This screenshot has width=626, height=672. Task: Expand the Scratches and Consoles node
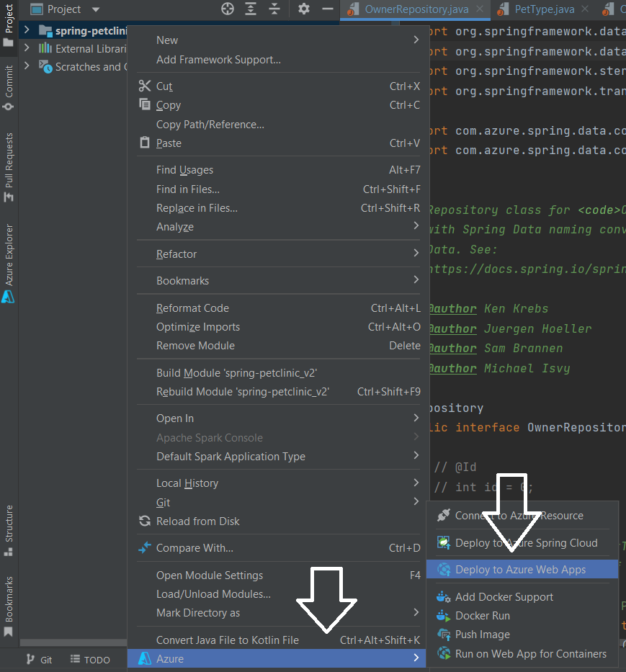pos(27,66)
